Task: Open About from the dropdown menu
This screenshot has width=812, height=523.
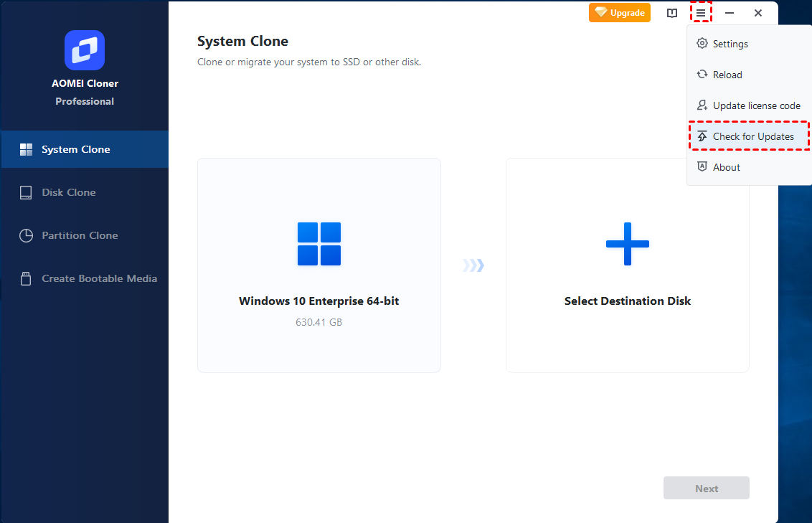Action: (749, 167)
